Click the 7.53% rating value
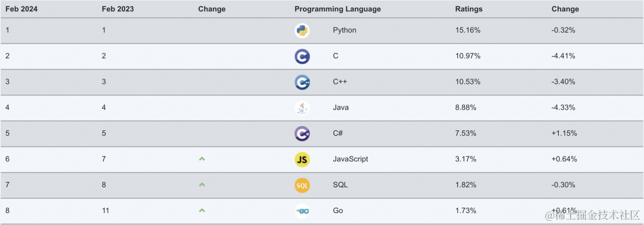The width and height of the screenshot is (644, 225). tap(466, 133)
